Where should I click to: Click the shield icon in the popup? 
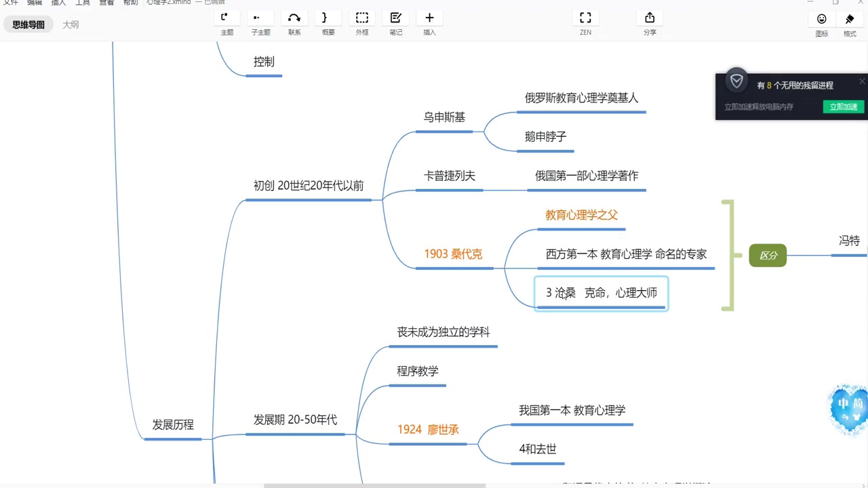[736, 81]
